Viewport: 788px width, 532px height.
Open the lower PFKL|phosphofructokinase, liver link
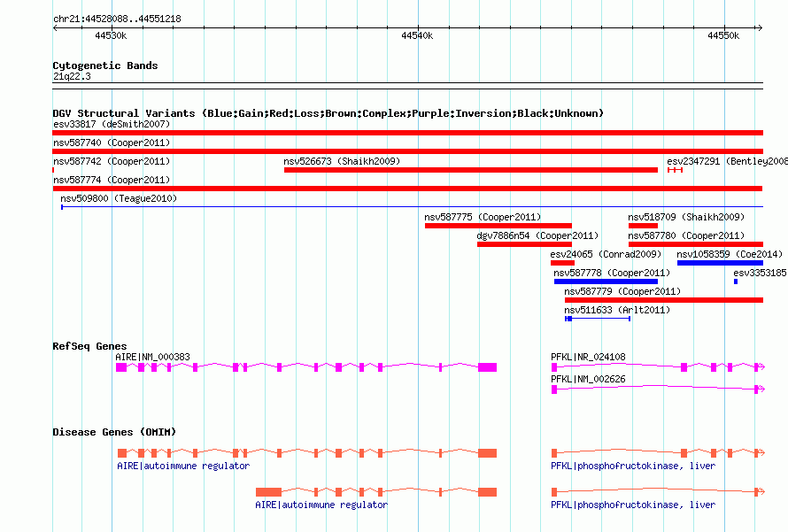click(x=633, y=505)
